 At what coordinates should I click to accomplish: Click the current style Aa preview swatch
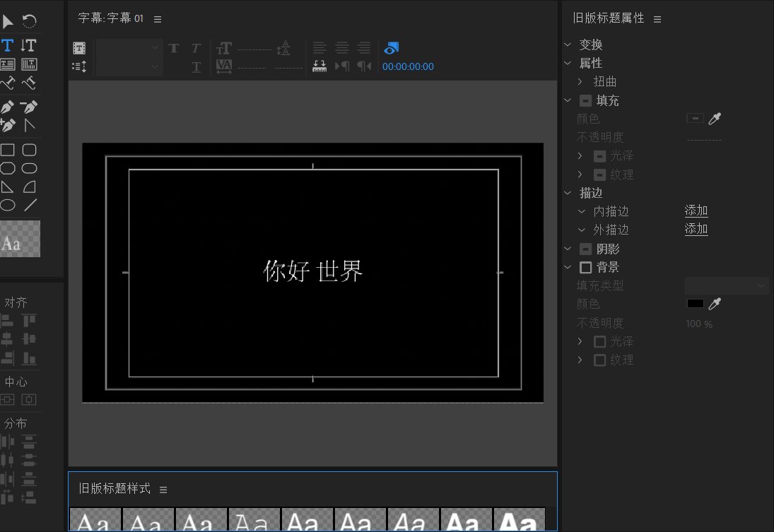click(x=20, y=239)
